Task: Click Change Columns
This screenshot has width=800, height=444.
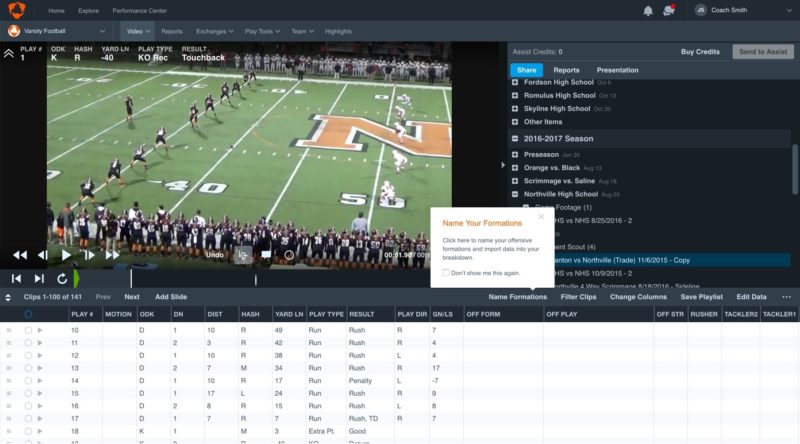Action: (x=638, y=297)
